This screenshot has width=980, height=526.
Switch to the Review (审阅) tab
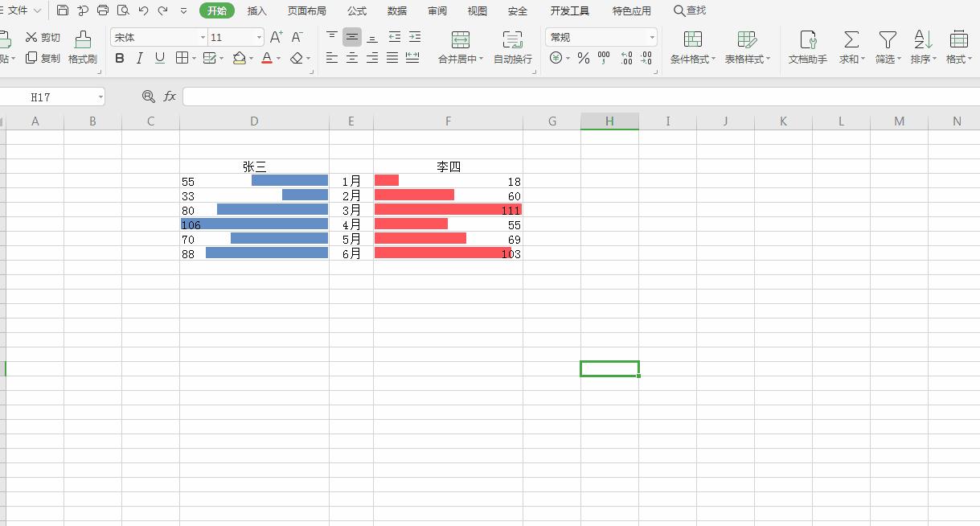(x=437, y=10)
